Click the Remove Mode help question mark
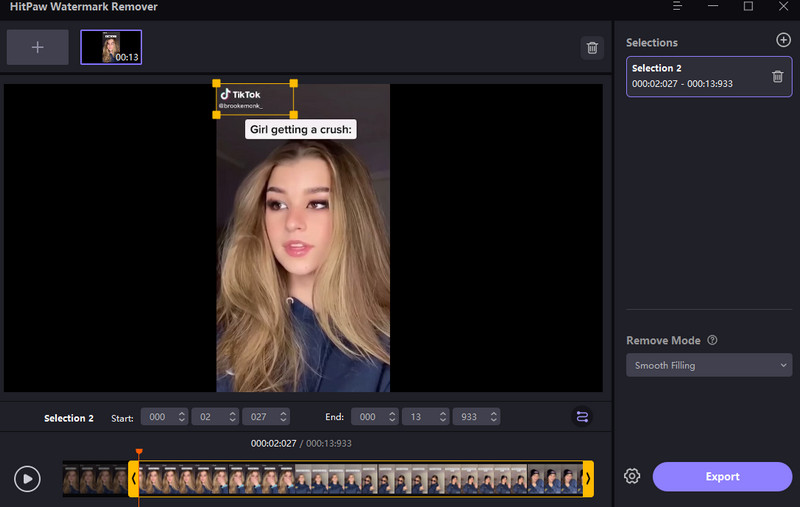Image resolution: width=800 pixels, height=507 pixels. point(712,341)
